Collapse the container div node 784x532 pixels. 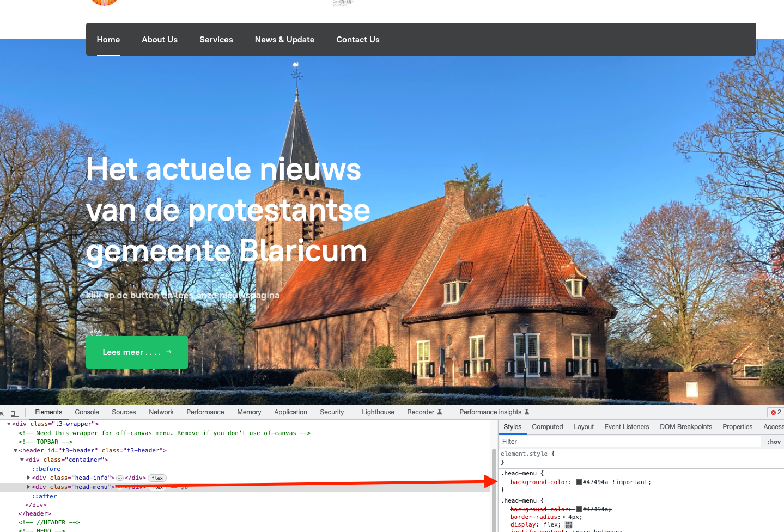[22, 460]
